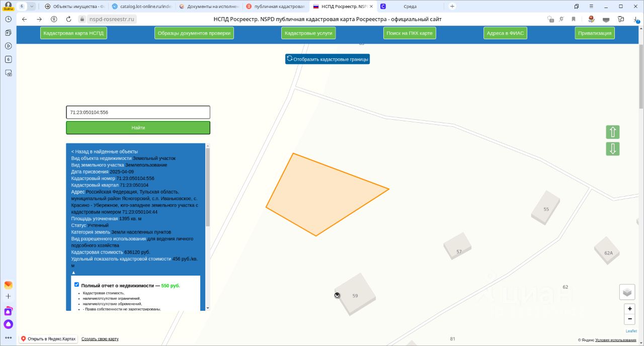
Task: Open the 'Войти' profile login icon
Action: 8,6
